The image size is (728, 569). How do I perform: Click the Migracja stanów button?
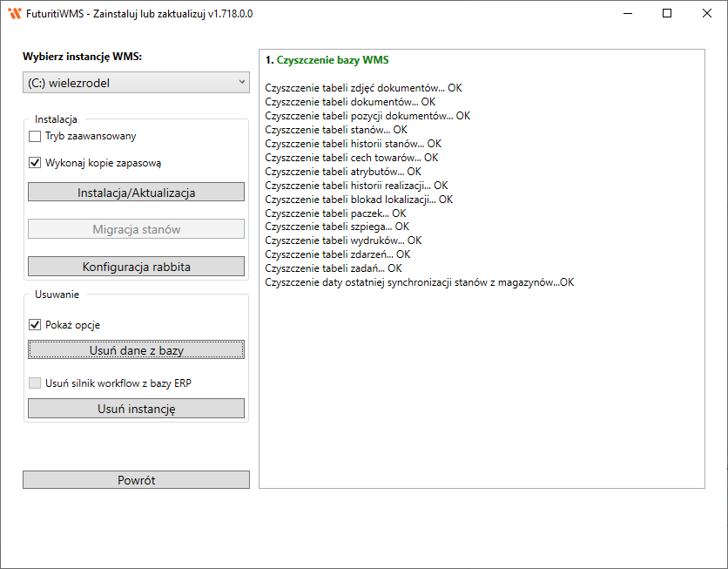(136, 229)
